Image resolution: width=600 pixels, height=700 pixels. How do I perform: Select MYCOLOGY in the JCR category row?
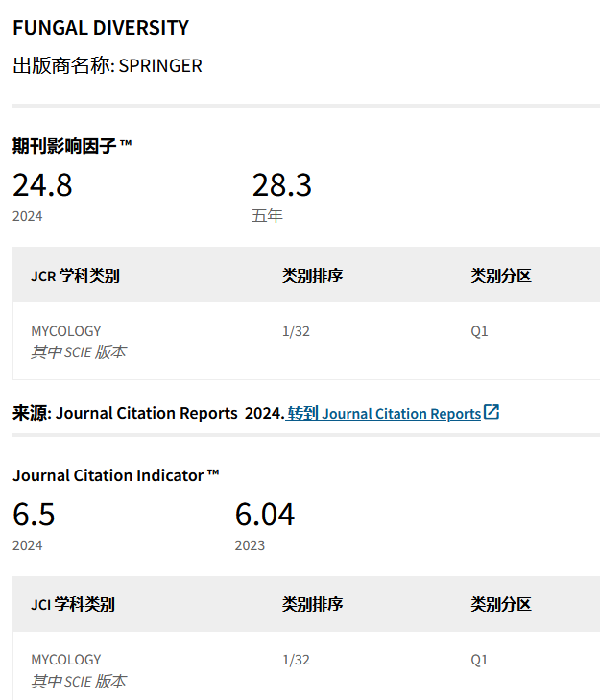[65, 331]
